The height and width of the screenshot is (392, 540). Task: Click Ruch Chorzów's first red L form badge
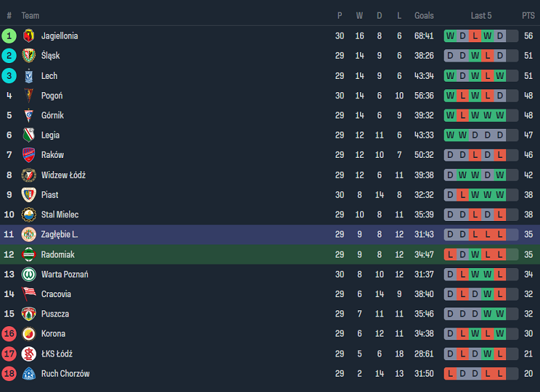pos(451,373)
